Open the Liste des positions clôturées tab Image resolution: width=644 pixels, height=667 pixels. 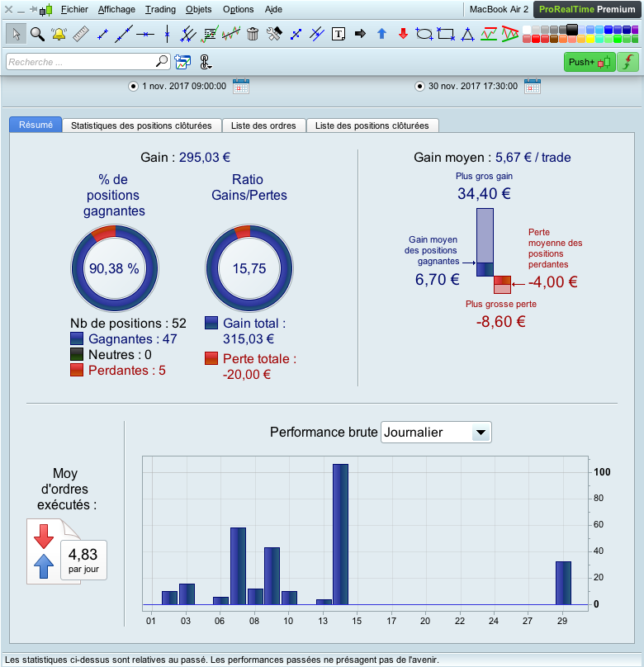(x=372, y=125)
